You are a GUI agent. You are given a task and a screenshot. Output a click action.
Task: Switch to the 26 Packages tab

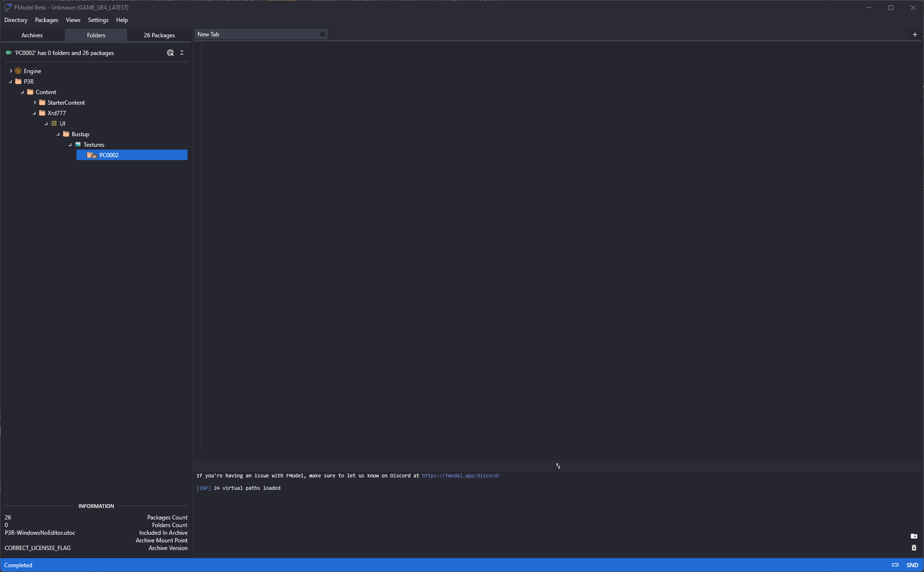pyautogui.click(x=159, y=35)
